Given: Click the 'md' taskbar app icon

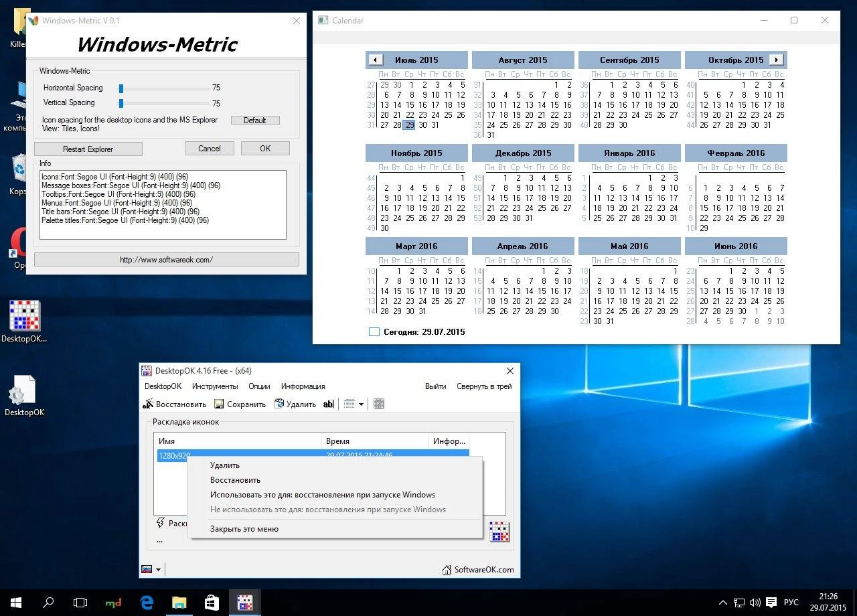Looking at the screenshot, I should [x=113, y=603].
